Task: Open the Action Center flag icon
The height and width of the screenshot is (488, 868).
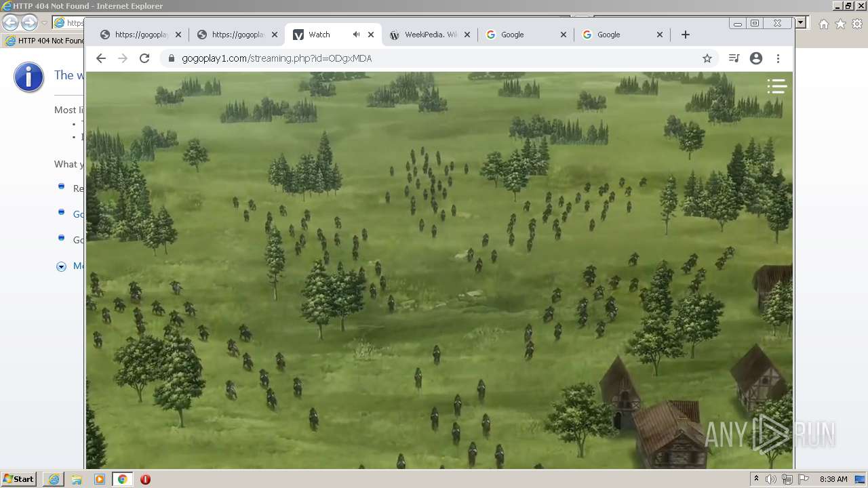Action: click(x=804, y=479)
